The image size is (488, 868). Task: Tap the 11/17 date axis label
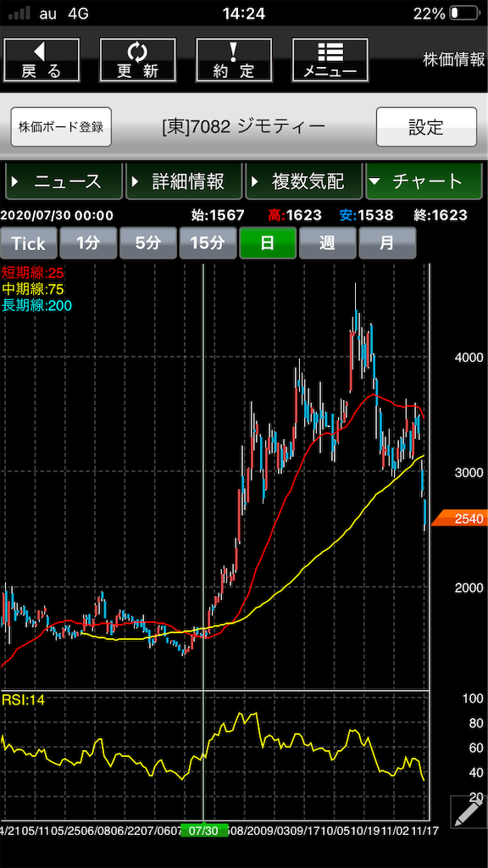[x=424, y=831]
